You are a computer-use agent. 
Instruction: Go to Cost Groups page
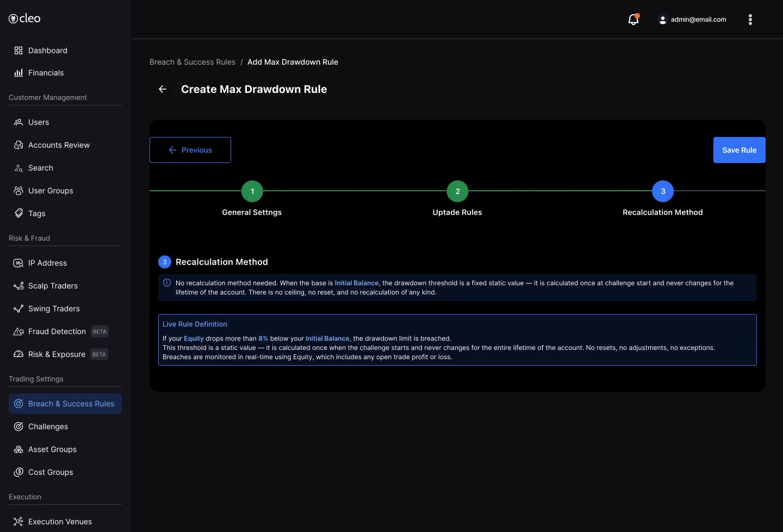pos(65,472)
